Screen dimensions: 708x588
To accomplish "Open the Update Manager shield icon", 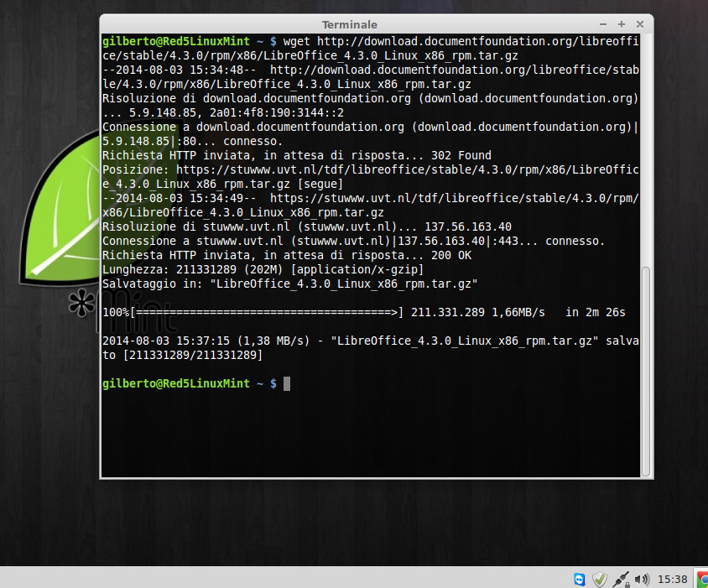I will point(600,579).
